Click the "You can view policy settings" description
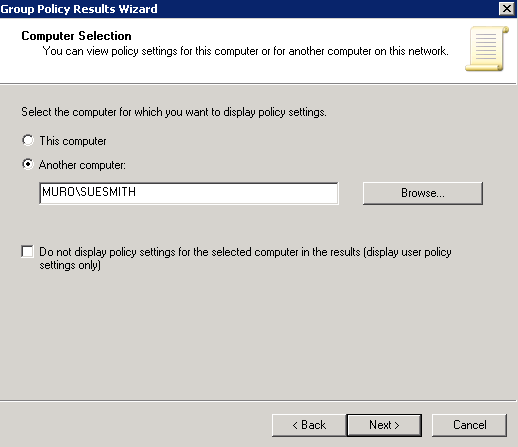Viewport: 518px width, 447px height. [245, 51]
